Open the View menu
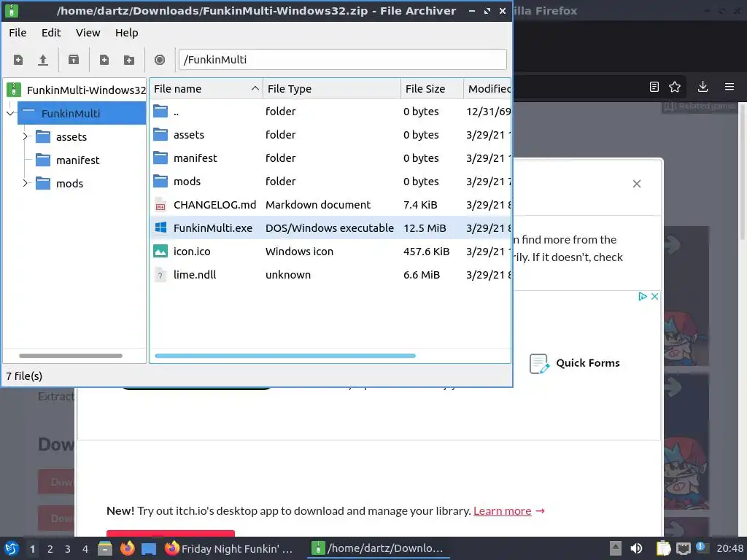The height and width of the screenshot is (560, 747). coord(88,33)
